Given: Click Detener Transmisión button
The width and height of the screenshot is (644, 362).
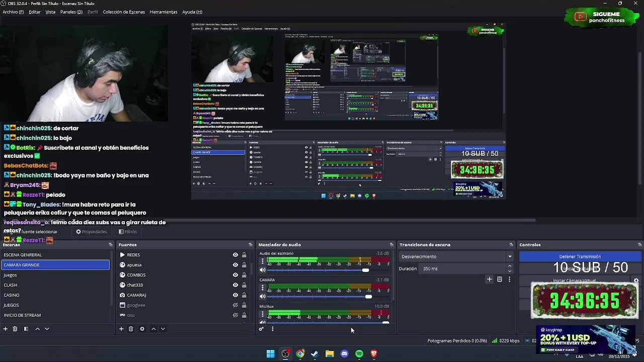Looking at the screenshot, I should click(x=580, y=256).
